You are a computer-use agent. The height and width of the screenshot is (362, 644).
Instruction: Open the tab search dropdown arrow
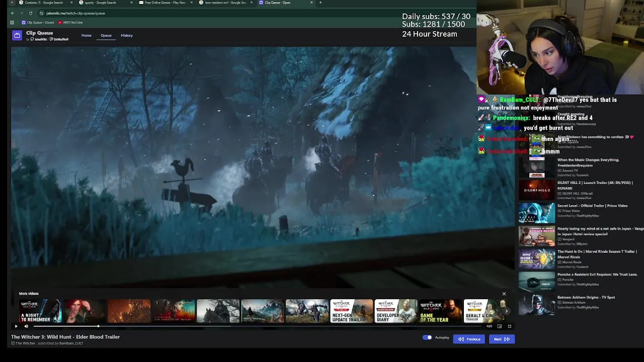coord(12,3)
